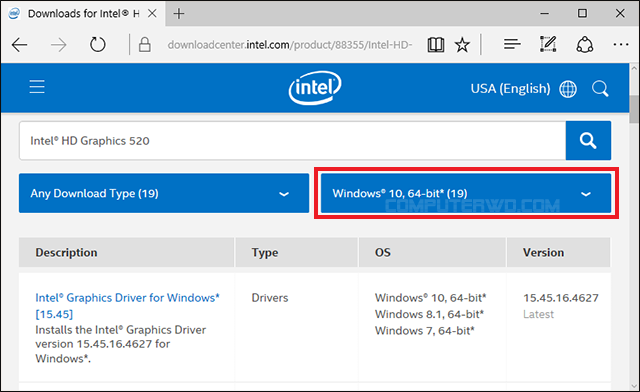Expand Any Download Type (19) dropdown
The image size is (640, 392).
coord(164,193)
